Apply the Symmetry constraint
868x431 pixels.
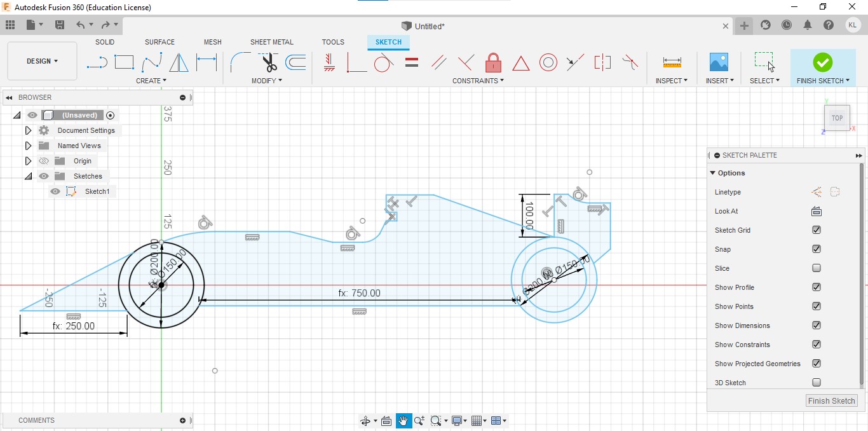tap(602, 62)
